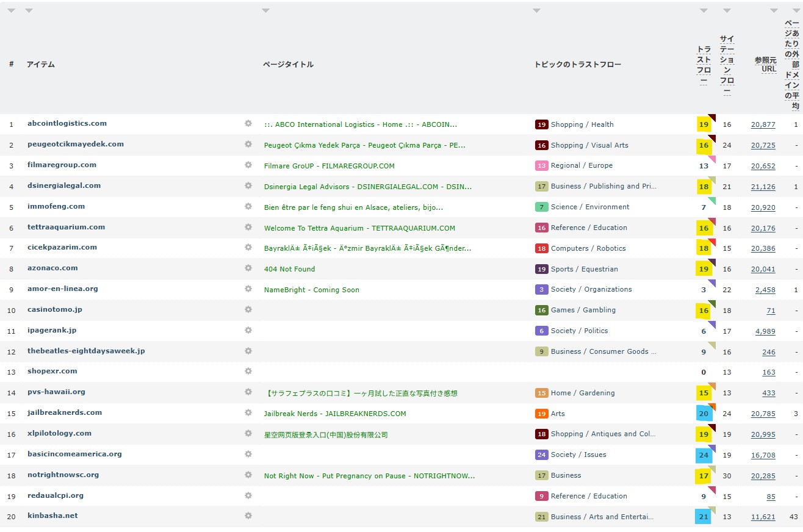
Task: Open gear options for pvs-hawaii.org
Action: click(248, 392)
